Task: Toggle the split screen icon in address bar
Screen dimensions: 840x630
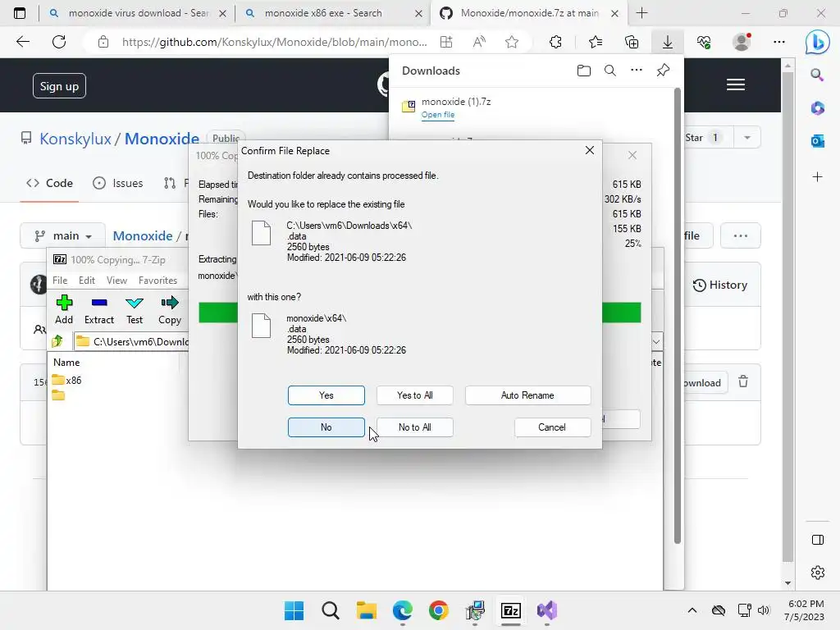Action: pos(446,42)
